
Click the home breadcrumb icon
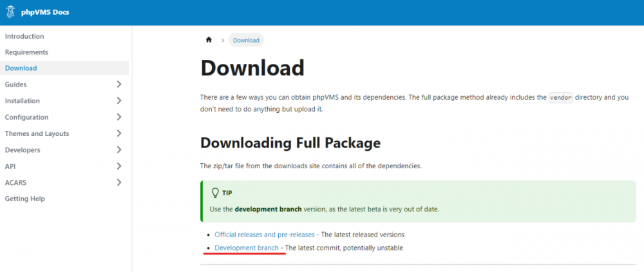coord(209,40)
